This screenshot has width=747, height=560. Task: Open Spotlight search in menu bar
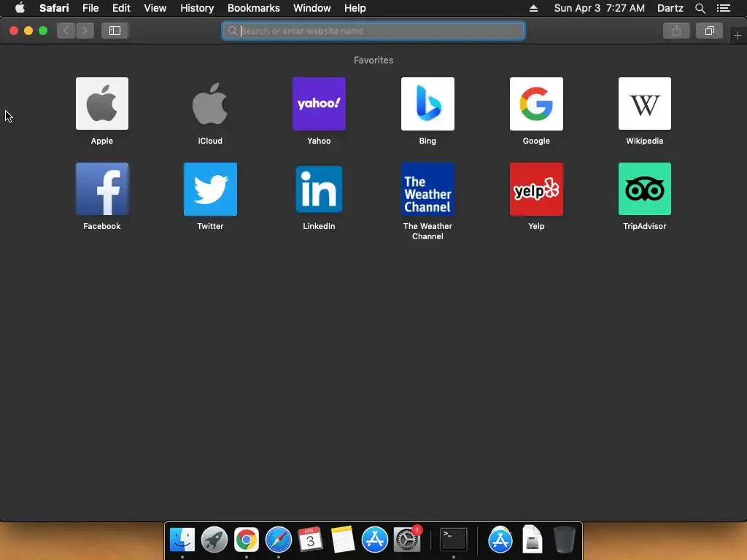point(700,8)
